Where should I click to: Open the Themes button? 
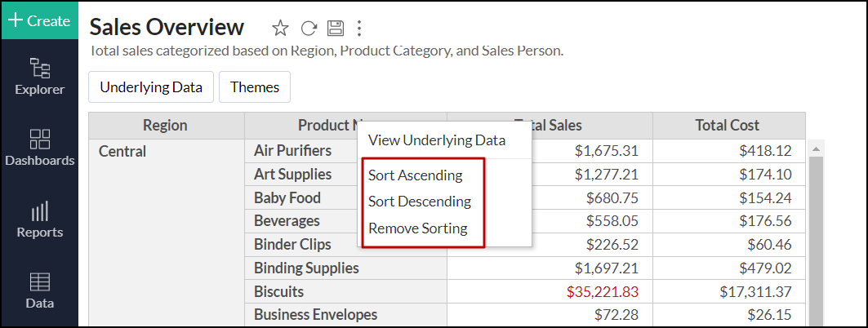tap(255, 87)
